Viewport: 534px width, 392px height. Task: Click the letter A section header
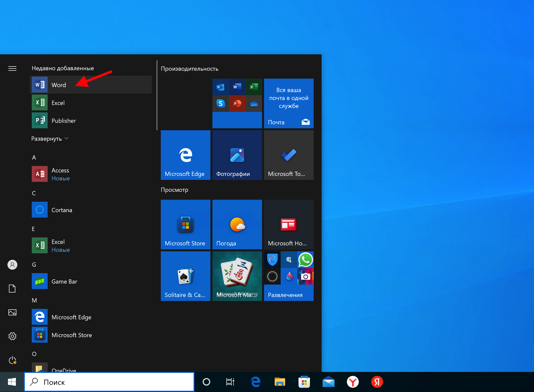coord(34,158)
